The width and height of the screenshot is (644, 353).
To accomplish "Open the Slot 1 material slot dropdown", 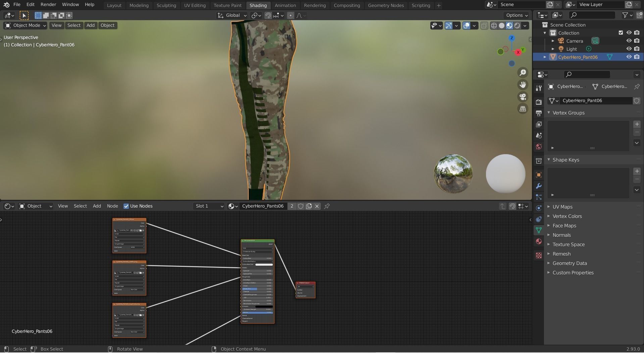I will (x=209, y=206).
